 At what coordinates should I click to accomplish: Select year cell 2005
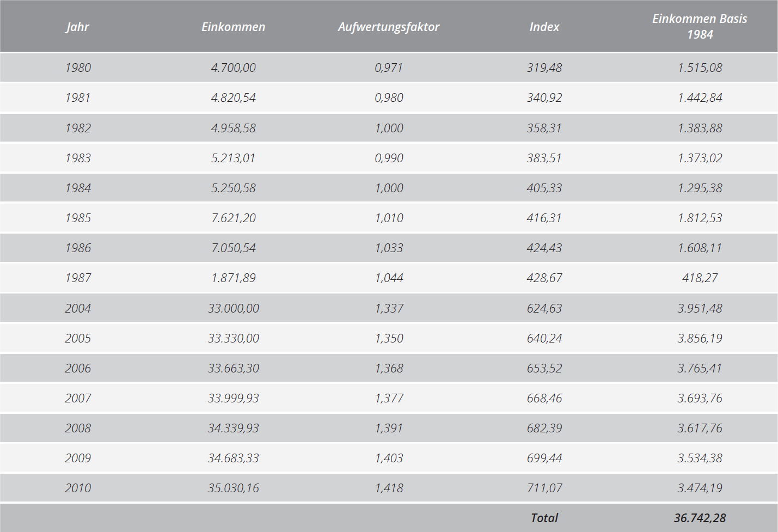[78, 338]
